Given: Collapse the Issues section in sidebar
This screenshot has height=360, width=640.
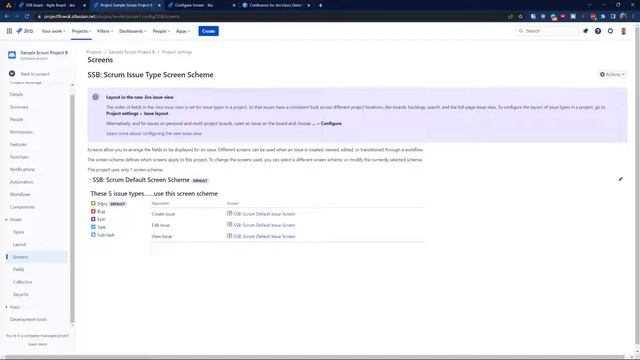Looking at the screenshot, I should pyautogui.click(x=7, y=220).
